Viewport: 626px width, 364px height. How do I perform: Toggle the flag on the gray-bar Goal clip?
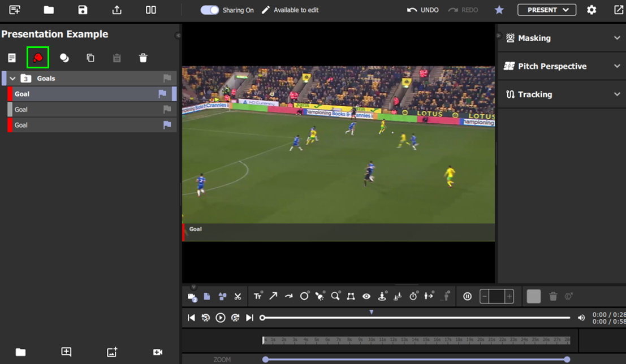tap(167, 109)
